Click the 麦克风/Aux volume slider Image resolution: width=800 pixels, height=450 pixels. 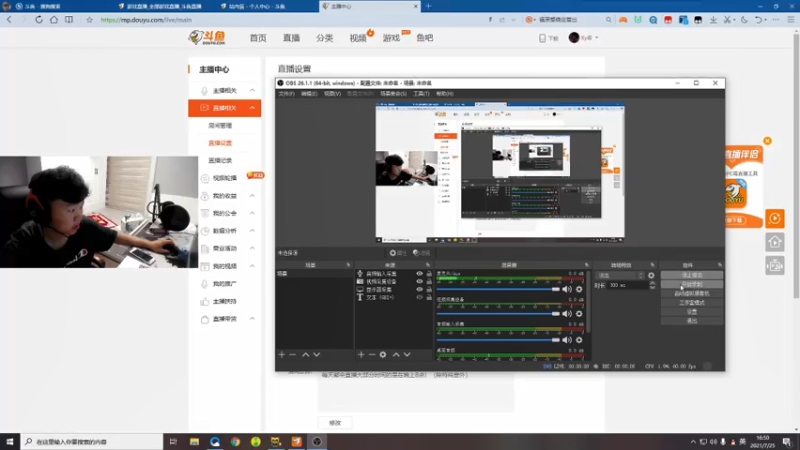coord(498,289)
